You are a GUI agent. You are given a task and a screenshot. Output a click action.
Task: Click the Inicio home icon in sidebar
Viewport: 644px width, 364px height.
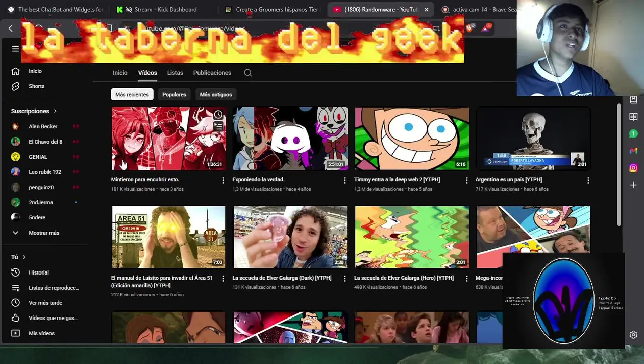15,71
